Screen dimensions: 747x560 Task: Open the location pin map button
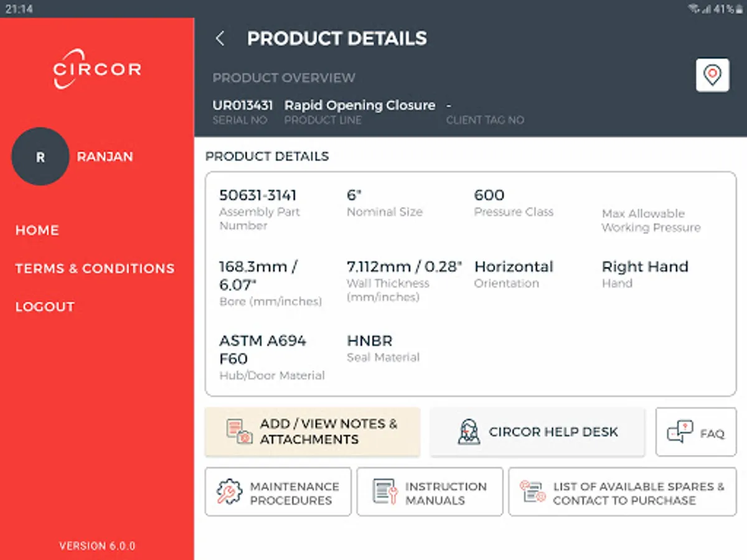click(x=712, y=75)
